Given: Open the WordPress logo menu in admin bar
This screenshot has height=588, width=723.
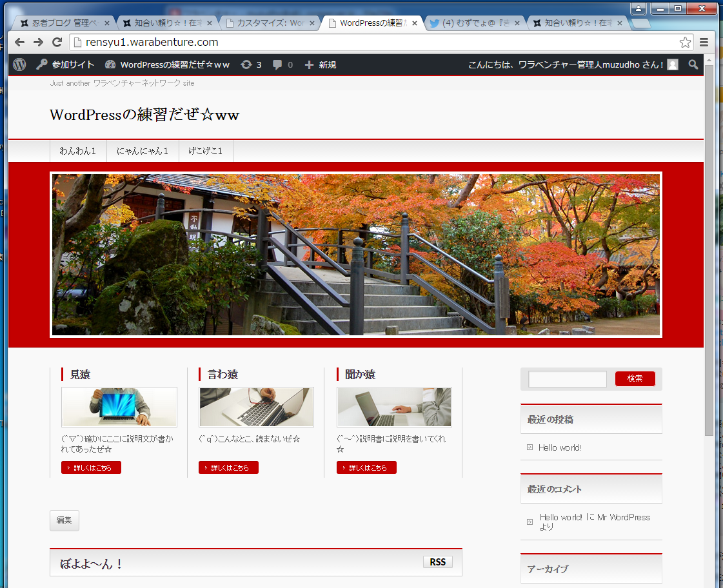Looking at the screenshot, I should (x=19, y=64).
